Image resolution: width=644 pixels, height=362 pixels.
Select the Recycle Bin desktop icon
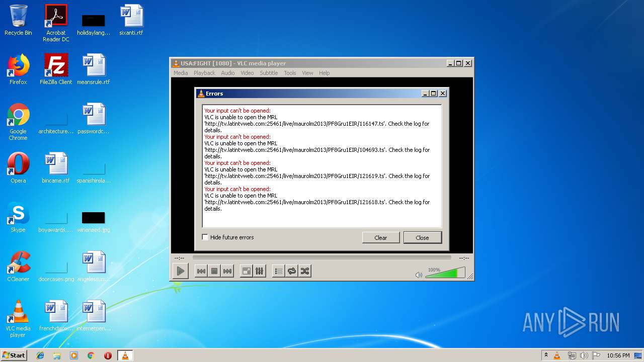pyautogui.click(x=18, y=20)
